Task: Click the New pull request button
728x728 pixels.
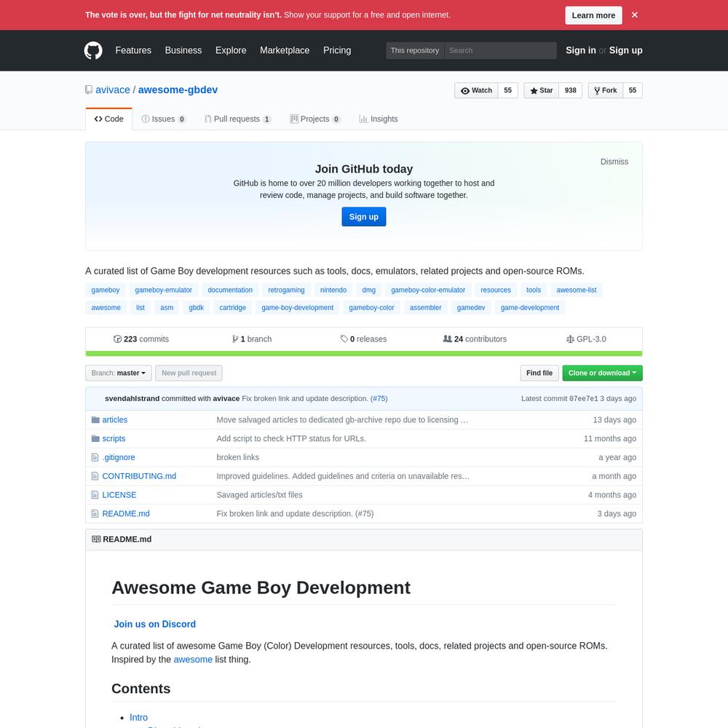Action: coord(189,373)
